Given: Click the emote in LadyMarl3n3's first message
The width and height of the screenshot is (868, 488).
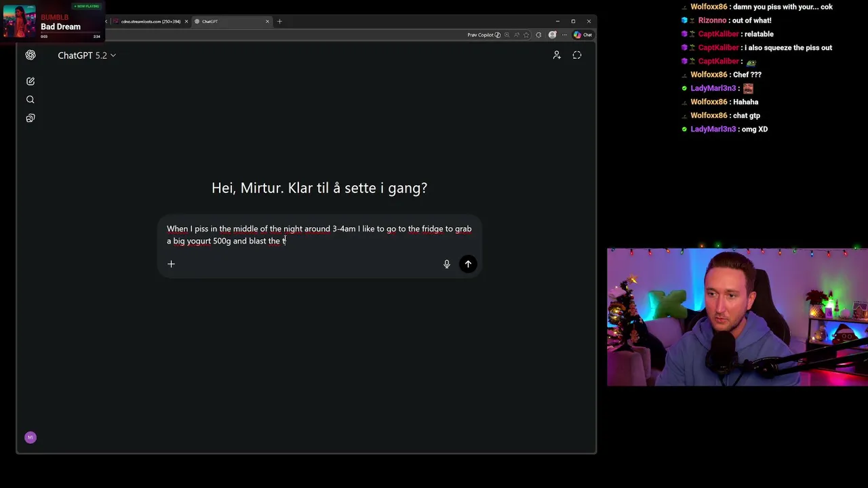Looking at the screenshot, I should click(x=748, y=88).
